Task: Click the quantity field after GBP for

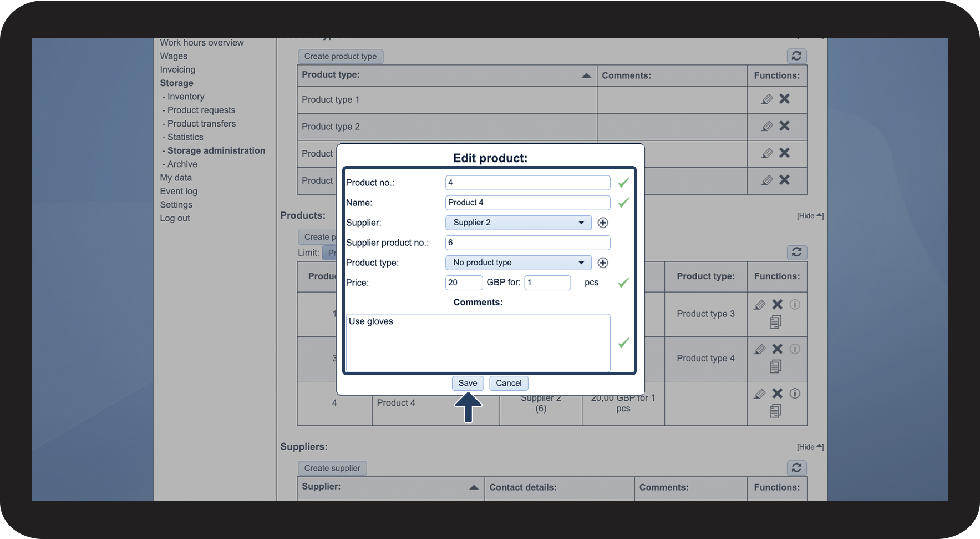Action: point(547,283)
